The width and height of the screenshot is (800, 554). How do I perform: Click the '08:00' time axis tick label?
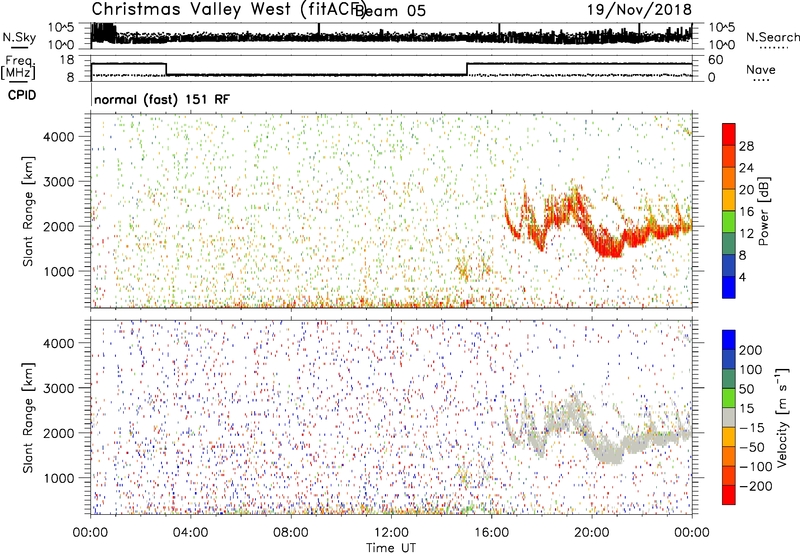tap(291, 533)
